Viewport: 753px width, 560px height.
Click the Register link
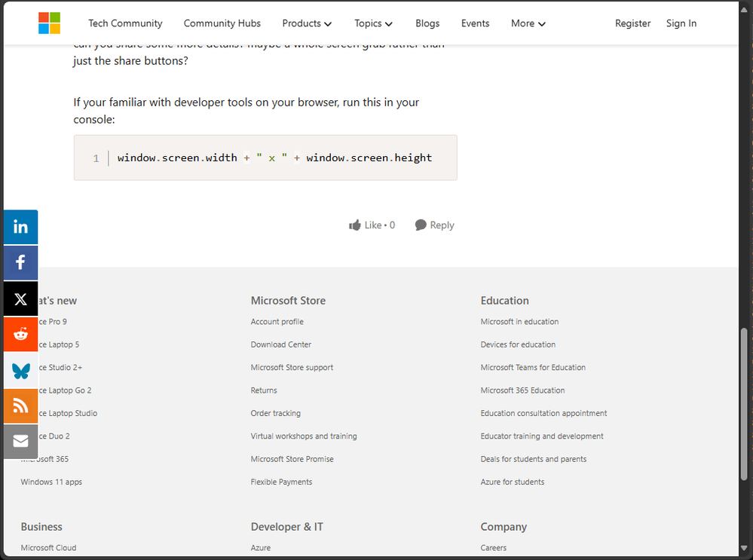(632, 23)
